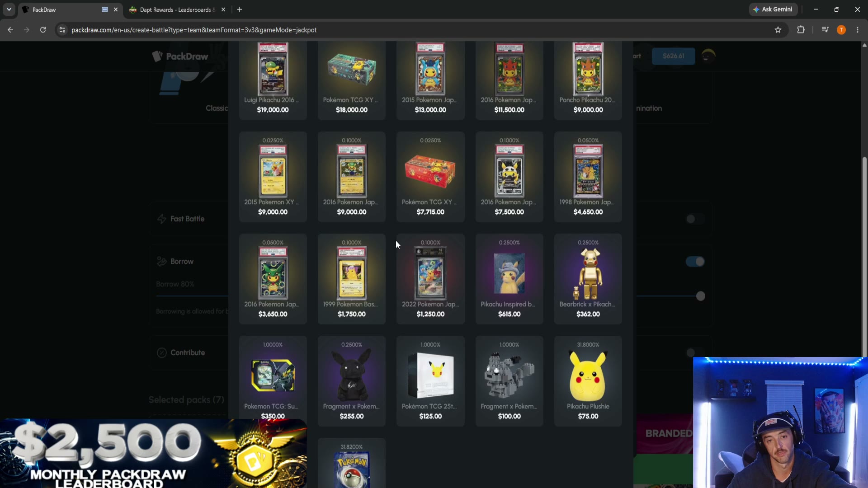Select the 2015 Pokemon XY card image
Screen dimensions: 868x488
point(273,171)
